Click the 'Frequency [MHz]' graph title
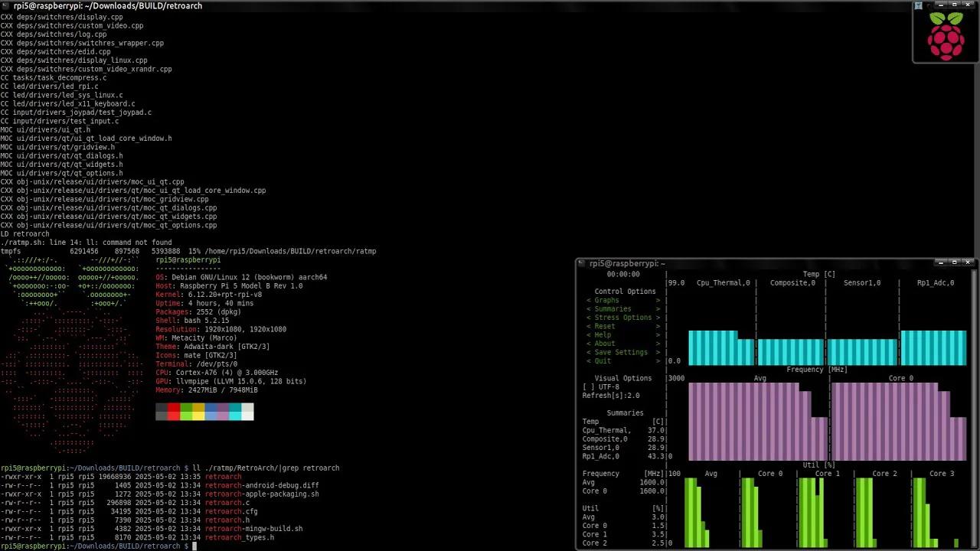This screenshot has height=551, width=980. point(817,370)
